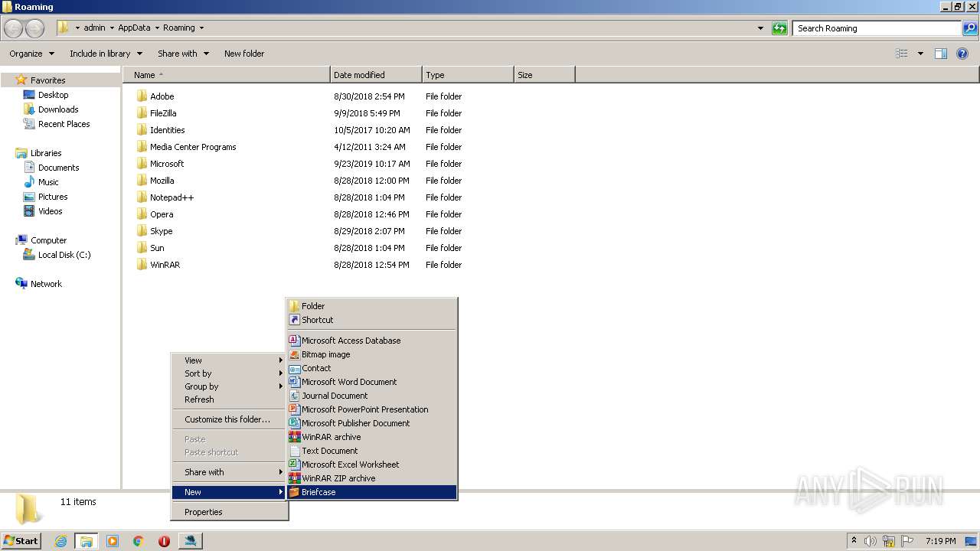This screenshot has width=980, height=551.
Task: Create a new Microsoft Access Database
Action: 372,341
